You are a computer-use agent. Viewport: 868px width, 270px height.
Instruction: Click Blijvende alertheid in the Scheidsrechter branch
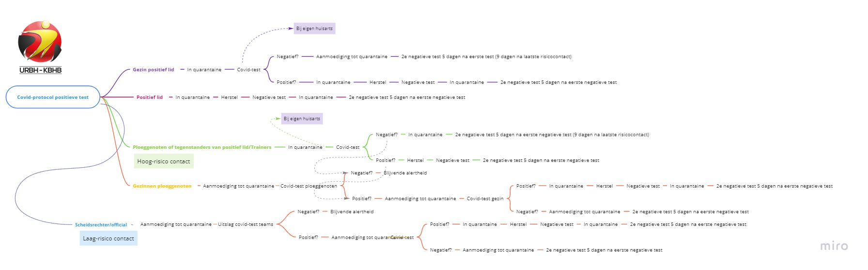coord(352,212)
